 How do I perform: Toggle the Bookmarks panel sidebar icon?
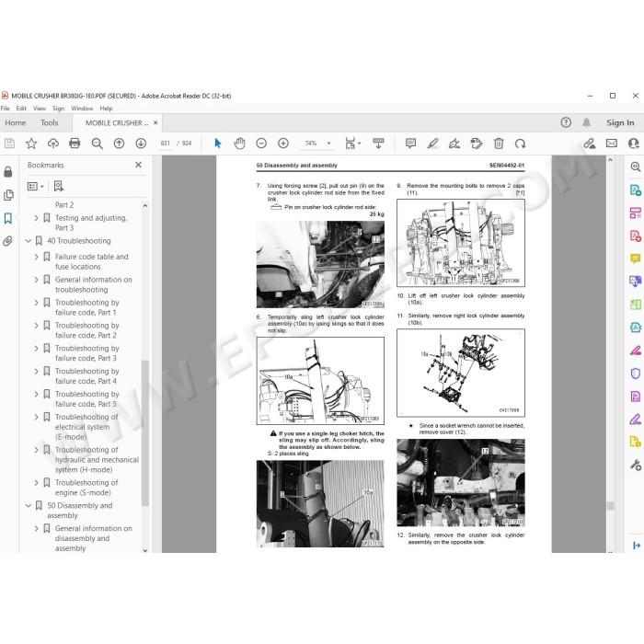[8, 218]
